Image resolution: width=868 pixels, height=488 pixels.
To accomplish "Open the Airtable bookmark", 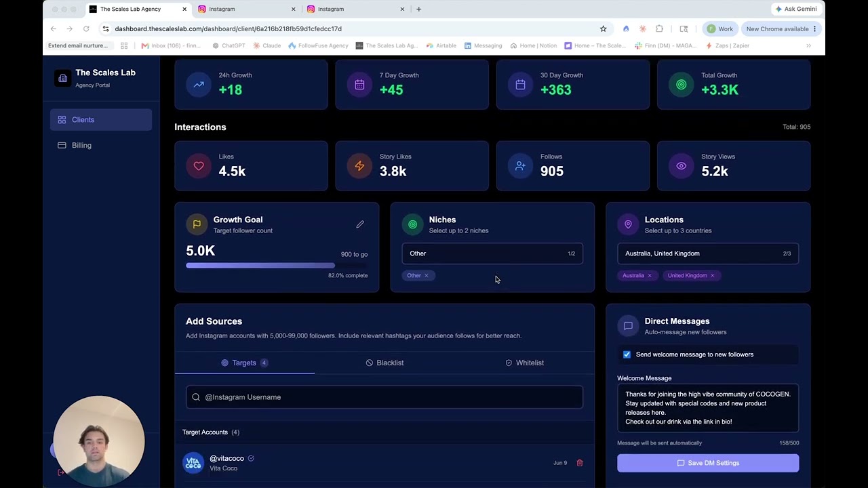I will [x=441, y=45].
